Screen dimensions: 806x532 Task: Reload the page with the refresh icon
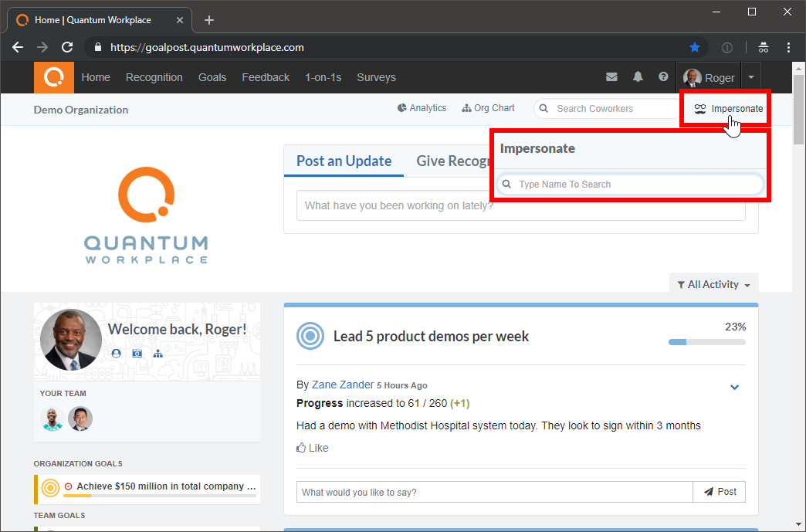67,47
